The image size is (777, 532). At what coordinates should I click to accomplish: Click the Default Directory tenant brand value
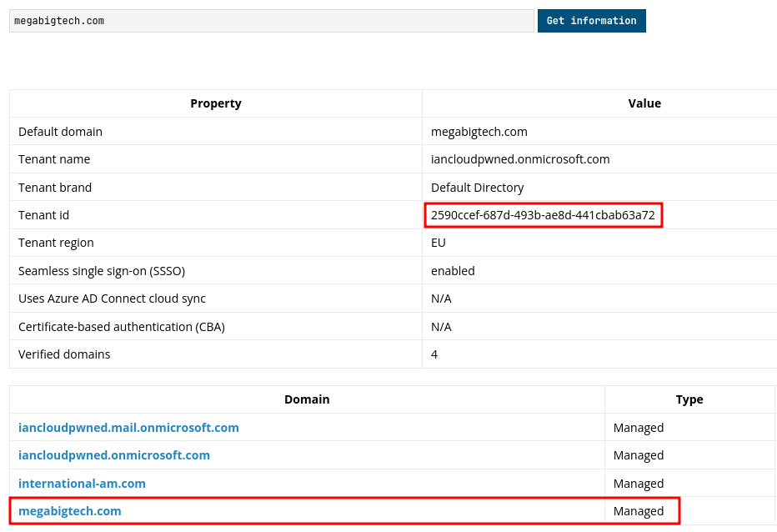tap(477, 188)
